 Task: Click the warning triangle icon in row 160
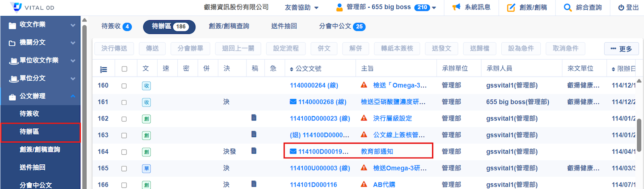click(364, 85)
